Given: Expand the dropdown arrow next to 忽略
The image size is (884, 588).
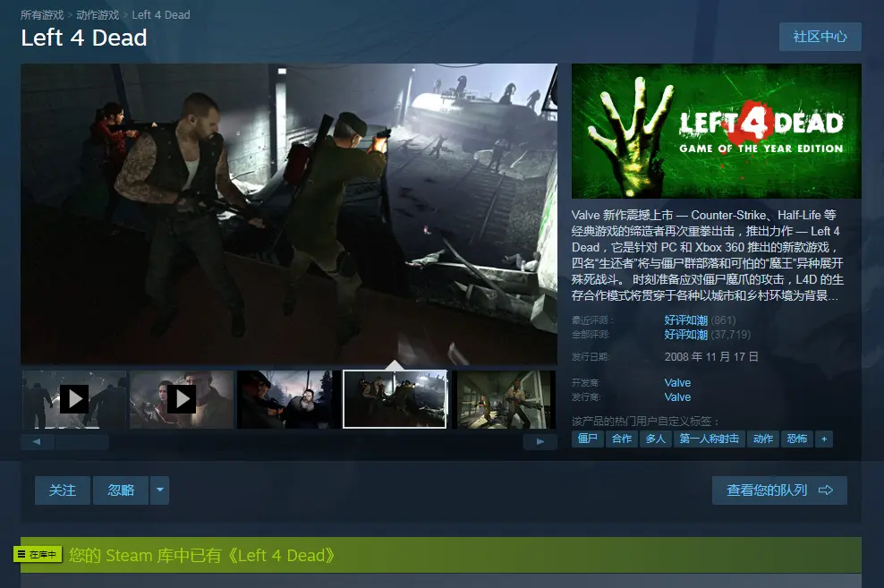Looking at the screenshot, I should coord(159,490).
